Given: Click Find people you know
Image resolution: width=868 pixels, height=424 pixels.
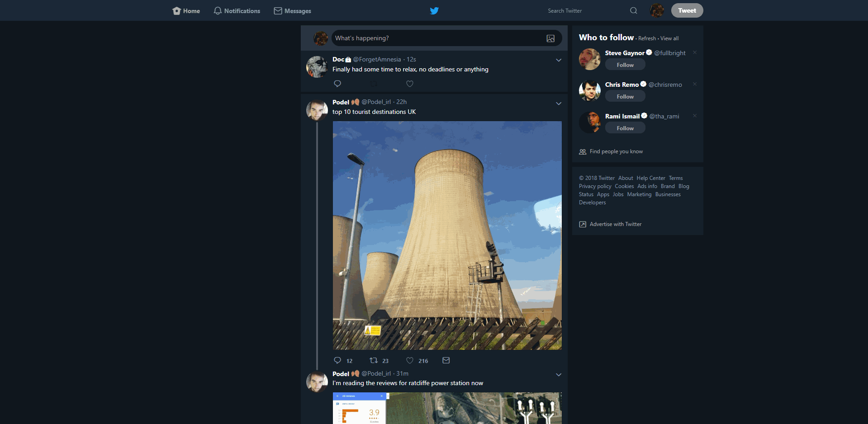Looking at the screenshot, I should click(616, 151).
